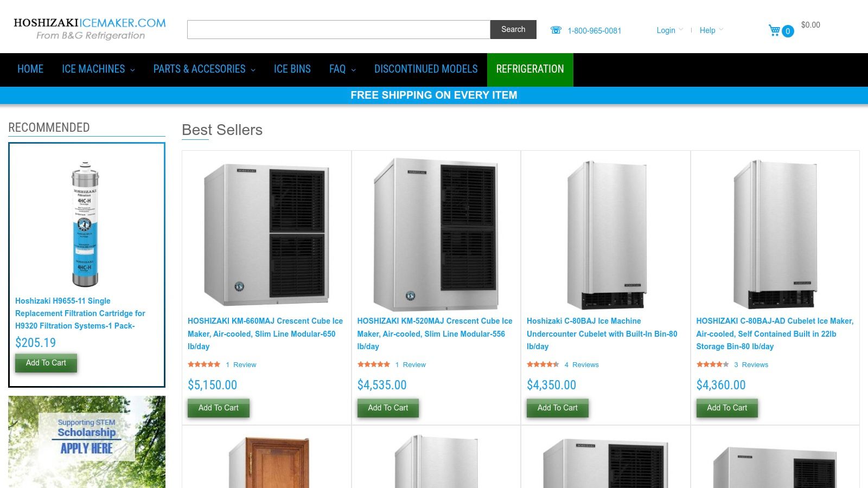Expand the Ice Machines dropdown menu

[x=98, y=69]
